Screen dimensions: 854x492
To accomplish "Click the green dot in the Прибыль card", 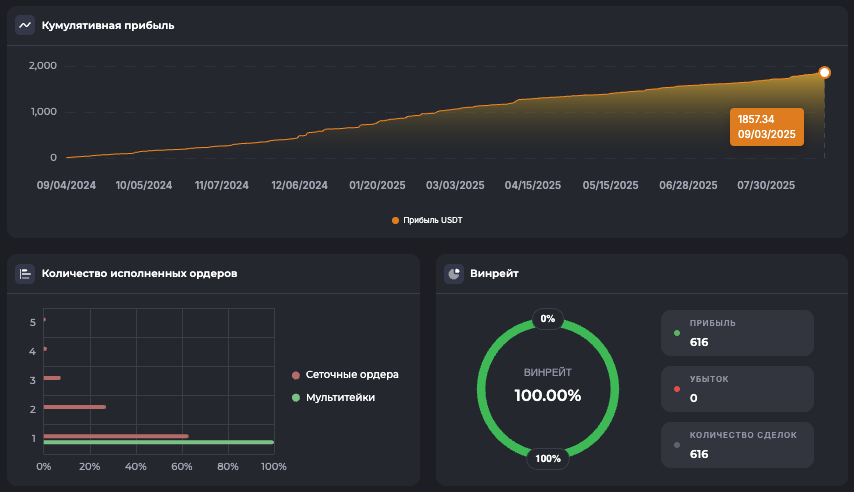I will pyautogui.click(x=677, y=333).
